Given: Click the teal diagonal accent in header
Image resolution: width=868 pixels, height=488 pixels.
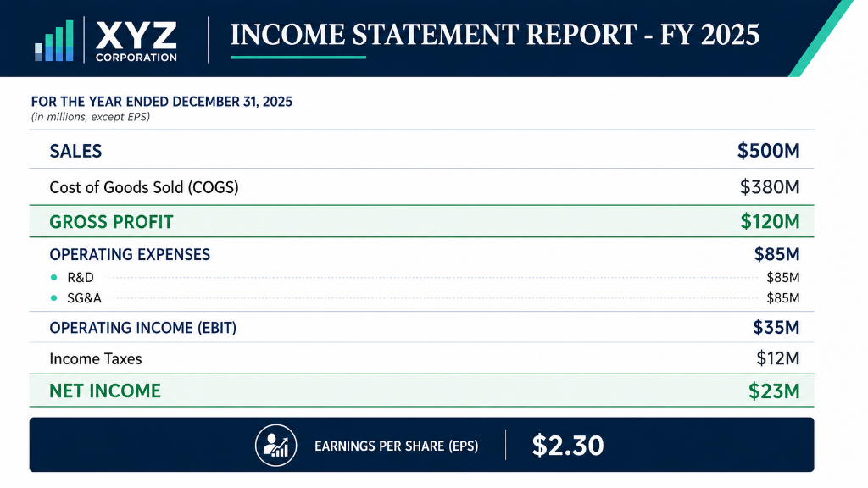Looking at the screenshot, I should pyautogui.click(x=821, y=38).
